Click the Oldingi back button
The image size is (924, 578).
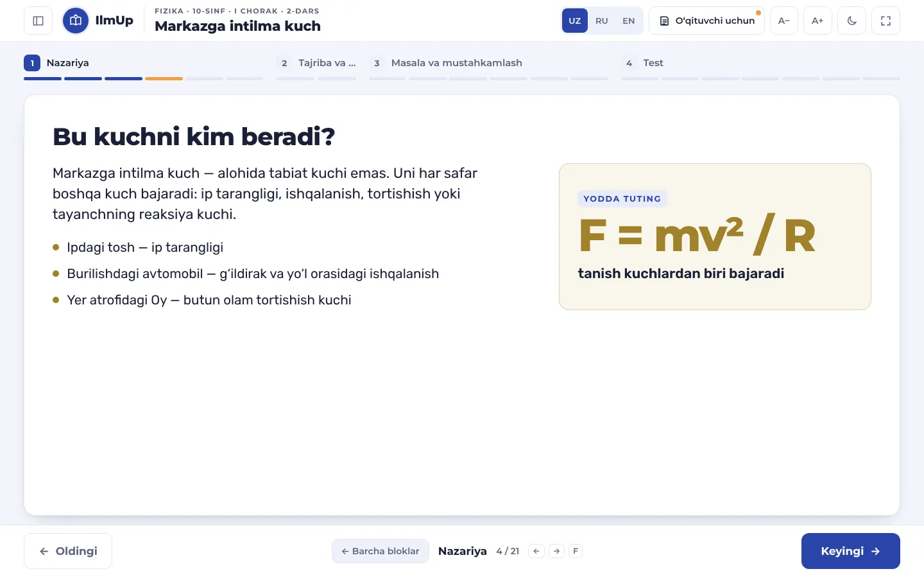(x=68, y=551)
